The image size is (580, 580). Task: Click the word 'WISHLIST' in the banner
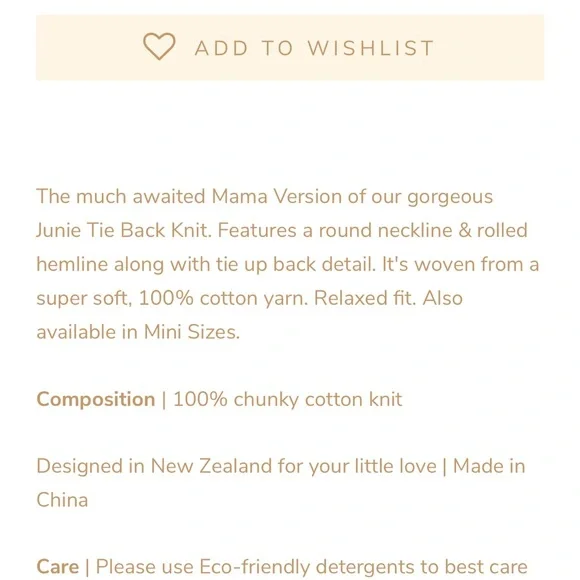[x=371, y=48]
